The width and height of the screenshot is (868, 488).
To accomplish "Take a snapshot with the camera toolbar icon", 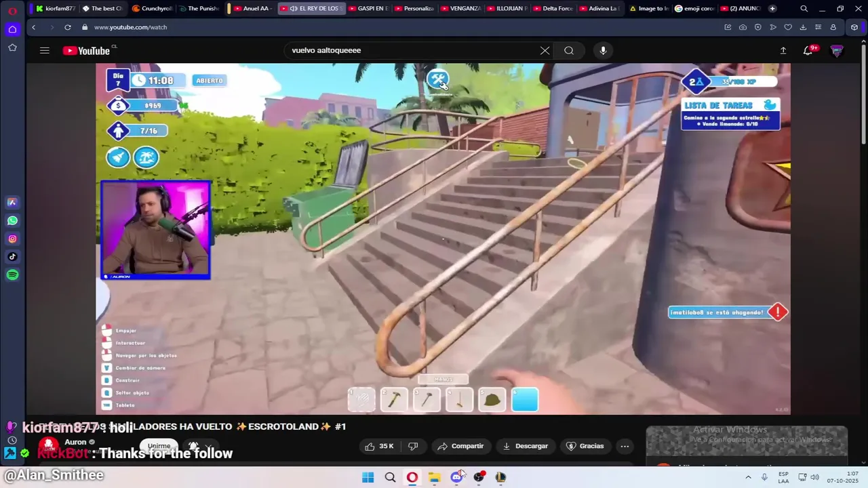I will tap(743, 27).
